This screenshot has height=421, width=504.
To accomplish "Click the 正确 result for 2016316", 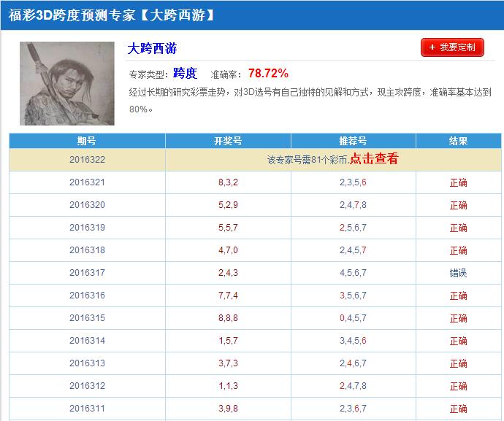I will coord(459,296).
